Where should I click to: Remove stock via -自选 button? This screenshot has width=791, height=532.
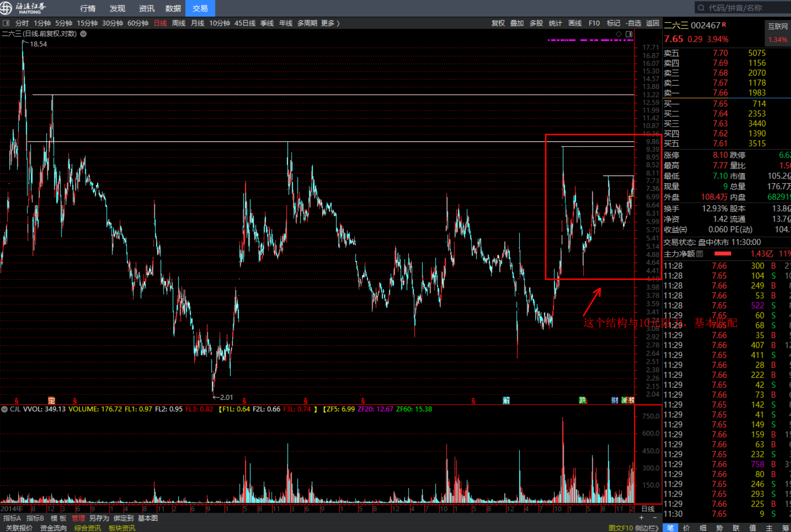633,23
